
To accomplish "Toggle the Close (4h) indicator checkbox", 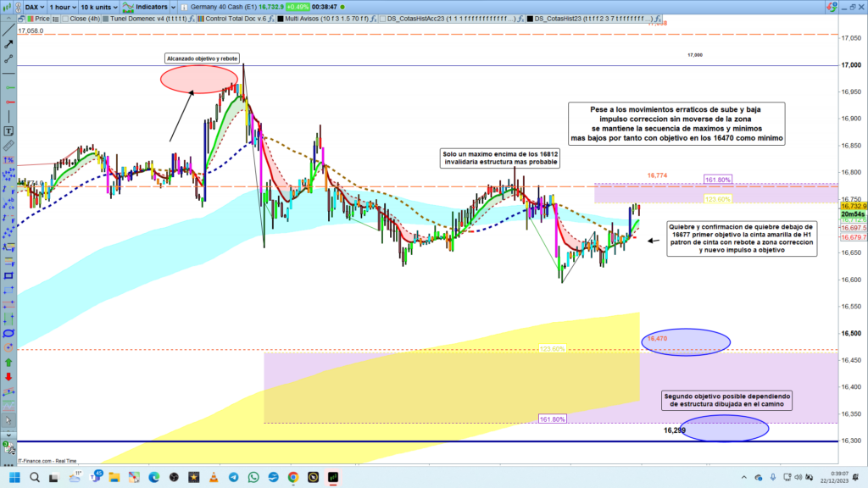I will 65,18.
